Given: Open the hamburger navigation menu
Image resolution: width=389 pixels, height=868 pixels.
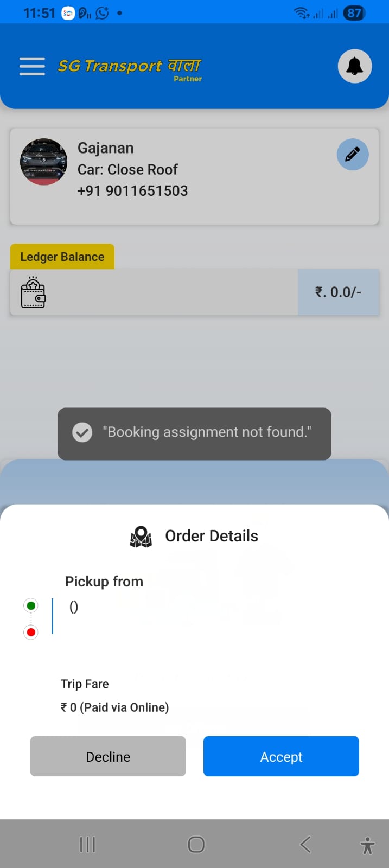Looking at the screenshot, I should [33, 66].
